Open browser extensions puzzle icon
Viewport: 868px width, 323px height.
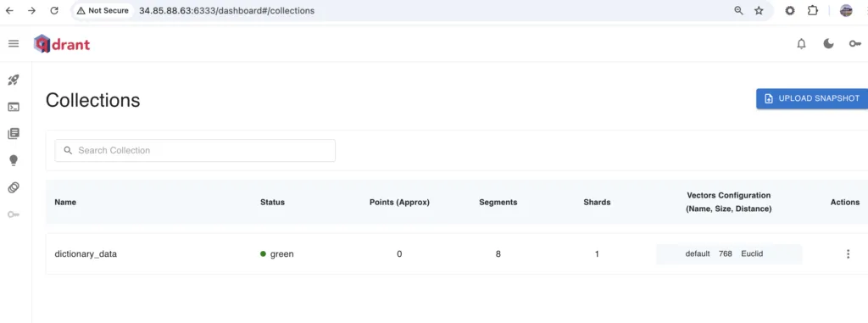[x=813, y=10]
